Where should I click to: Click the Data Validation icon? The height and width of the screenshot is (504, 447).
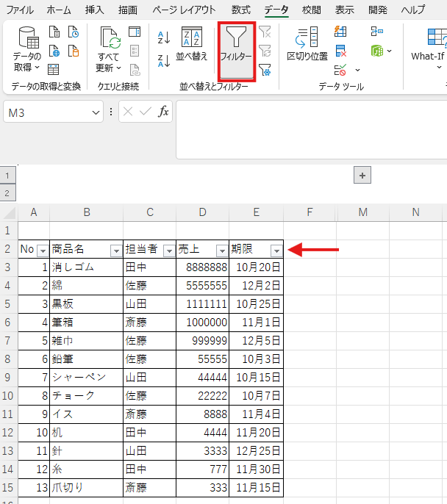click(x=340, y=70)
